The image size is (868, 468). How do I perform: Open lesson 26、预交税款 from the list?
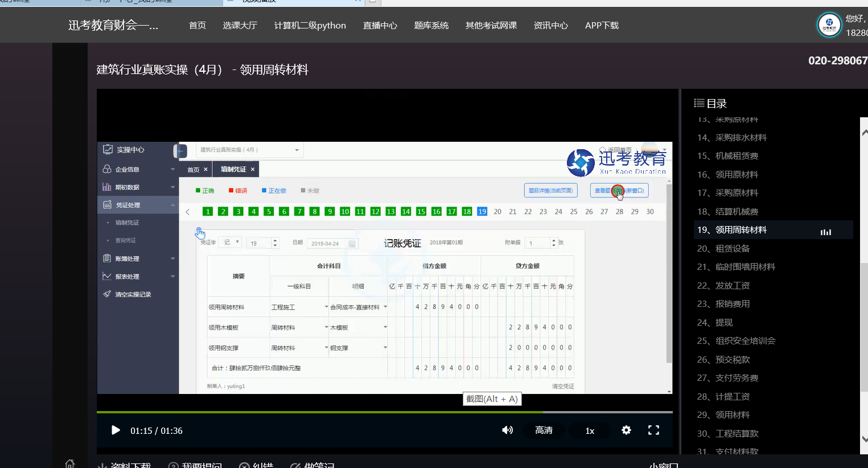pos(723,360)
